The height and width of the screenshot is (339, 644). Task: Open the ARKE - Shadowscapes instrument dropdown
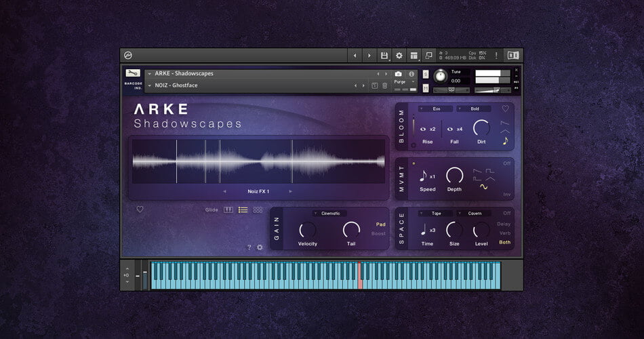(150, 74)
